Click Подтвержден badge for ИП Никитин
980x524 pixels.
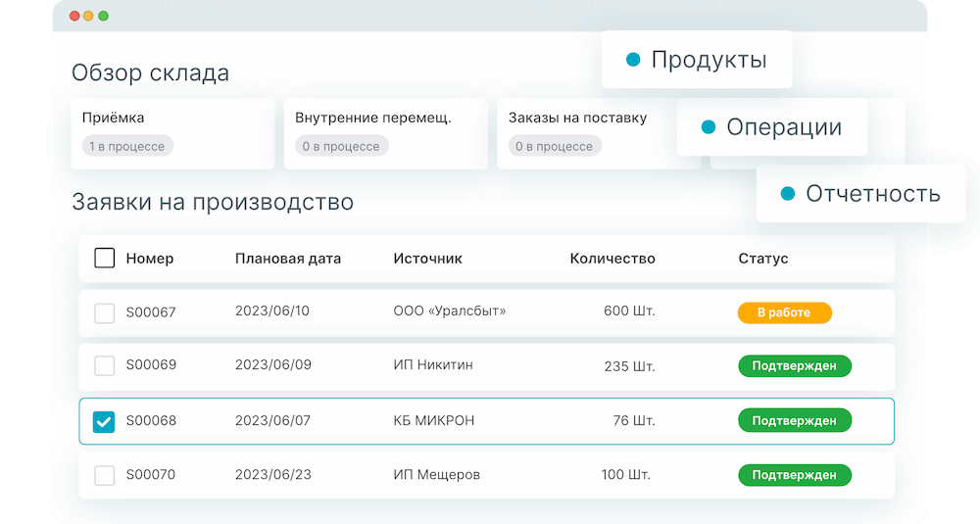(794, 366)
